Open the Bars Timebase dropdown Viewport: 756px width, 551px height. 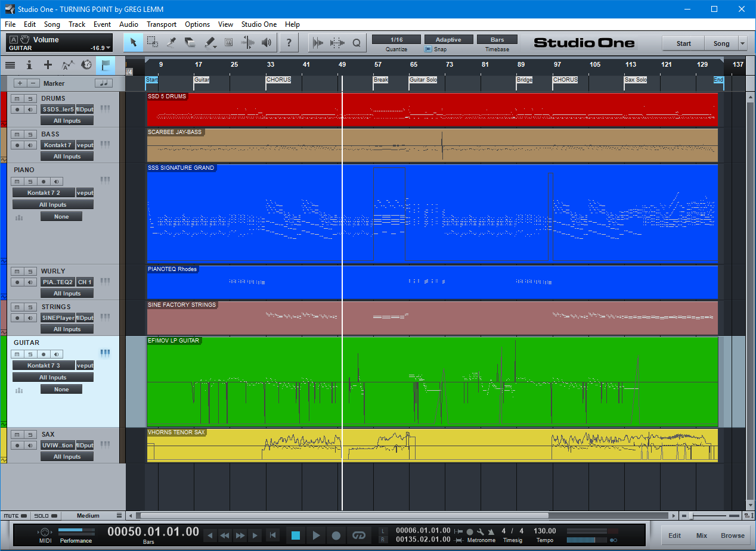[x=497, y=39]
